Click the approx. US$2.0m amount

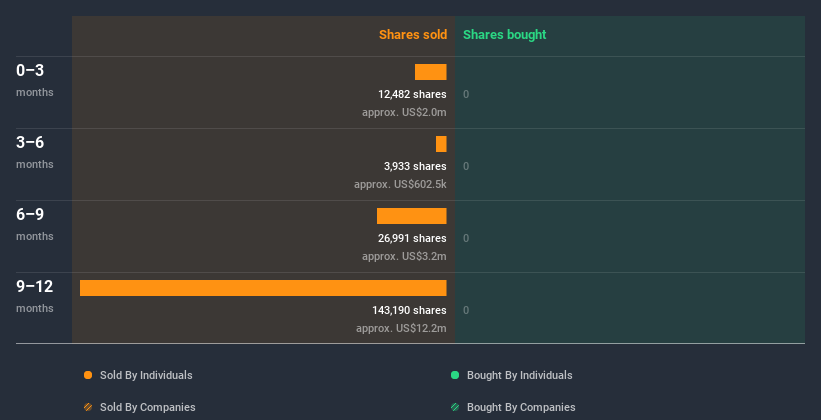click(404, 112)
